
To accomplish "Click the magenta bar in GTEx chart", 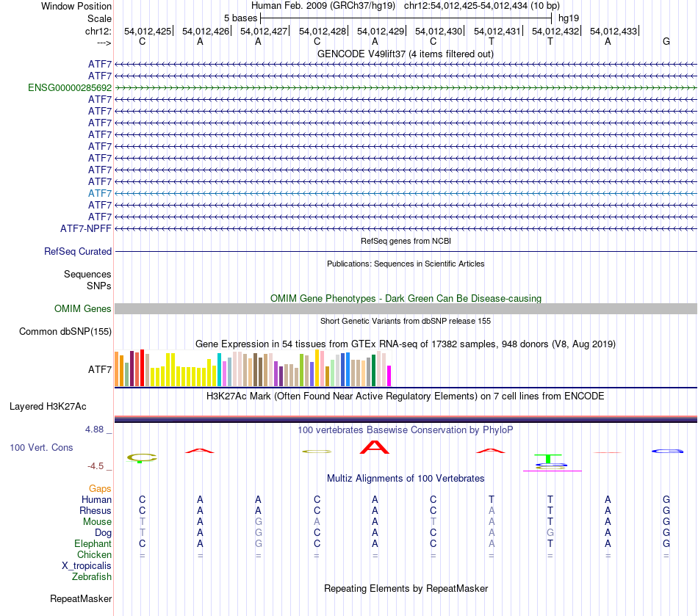I will [x=389, y=376].
